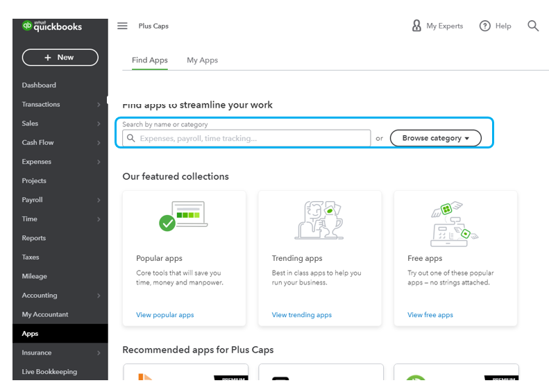Open the top-right search magnifier
The height and width of the screenshot is (392, 549).
tap(533, 26)
